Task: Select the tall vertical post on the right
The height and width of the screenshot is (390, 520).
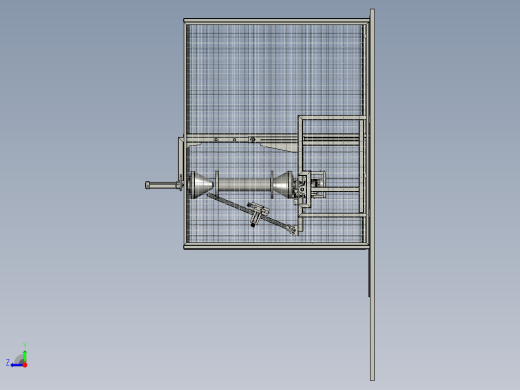Action: [372, 195]
